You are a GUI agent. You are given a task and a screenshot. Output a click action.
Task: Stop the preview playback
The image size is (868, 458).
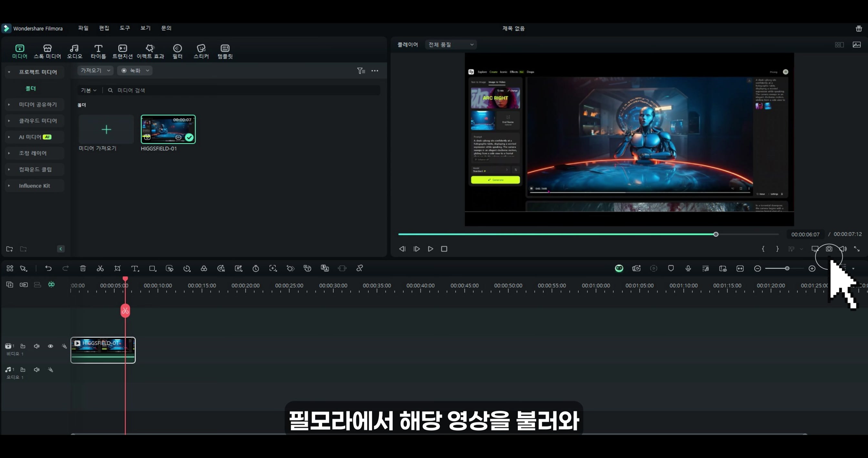pos(444,249)
